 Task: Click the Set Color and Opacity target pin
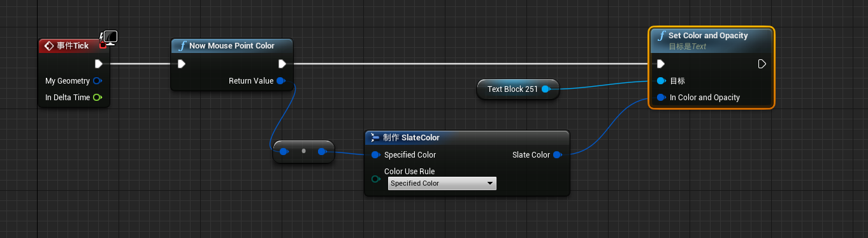tap(661, 81)
